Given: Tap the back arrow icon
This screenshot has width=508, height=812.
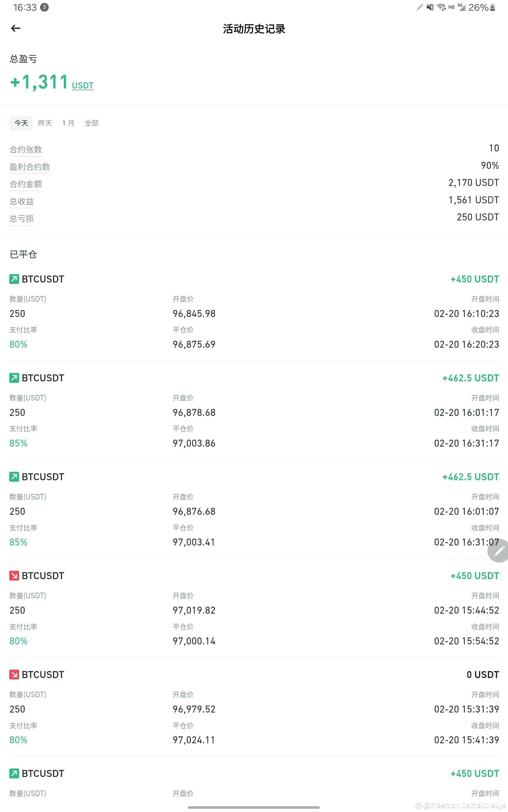Looking at the screenshot, I should click(15, 28).
